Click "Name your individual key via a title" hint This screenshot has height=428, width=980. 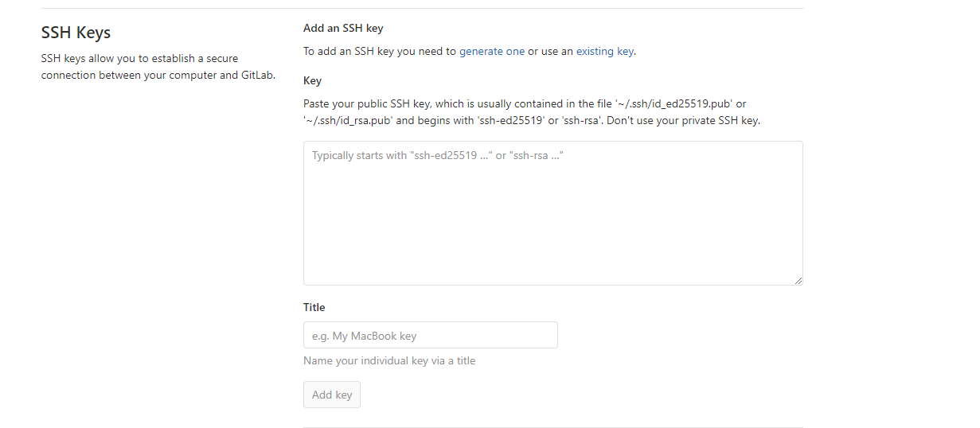click(x=389, y=360)
